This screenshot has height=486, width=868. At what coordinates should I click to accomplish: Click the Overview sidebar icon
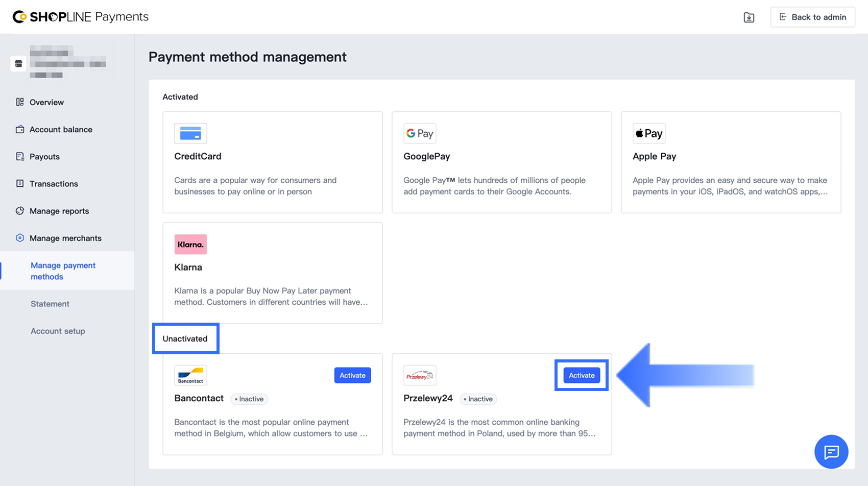pyautogui.click(x=20, y=102)
